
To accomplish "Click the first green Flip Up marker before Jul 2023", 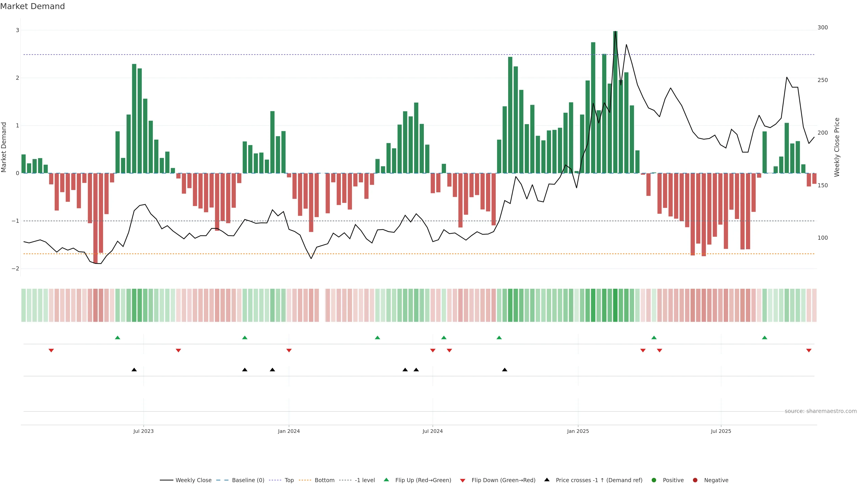I will pos(118,338).
